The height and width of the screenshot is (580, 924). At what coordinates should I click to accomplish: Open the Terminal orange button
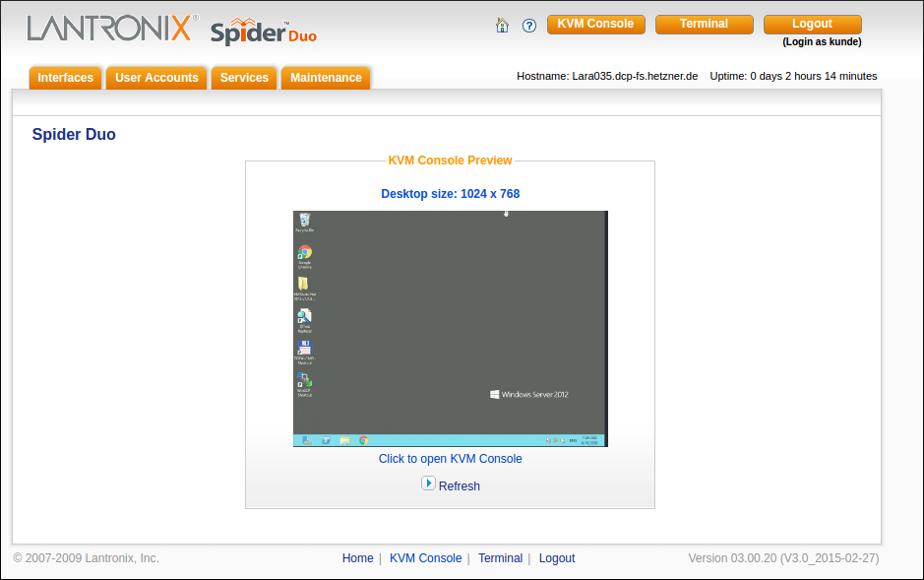coord(705,25)
